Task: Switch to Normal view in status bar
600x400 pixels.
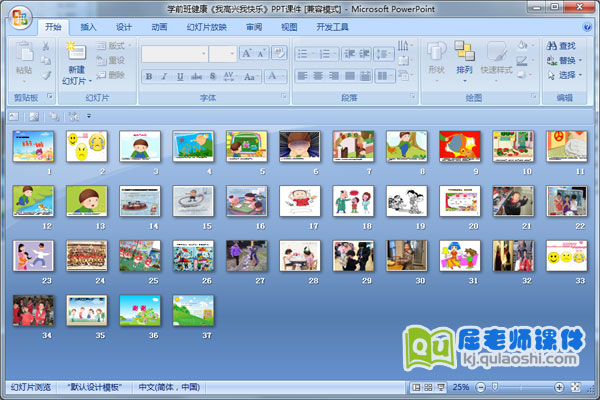Action: point(416,386)
